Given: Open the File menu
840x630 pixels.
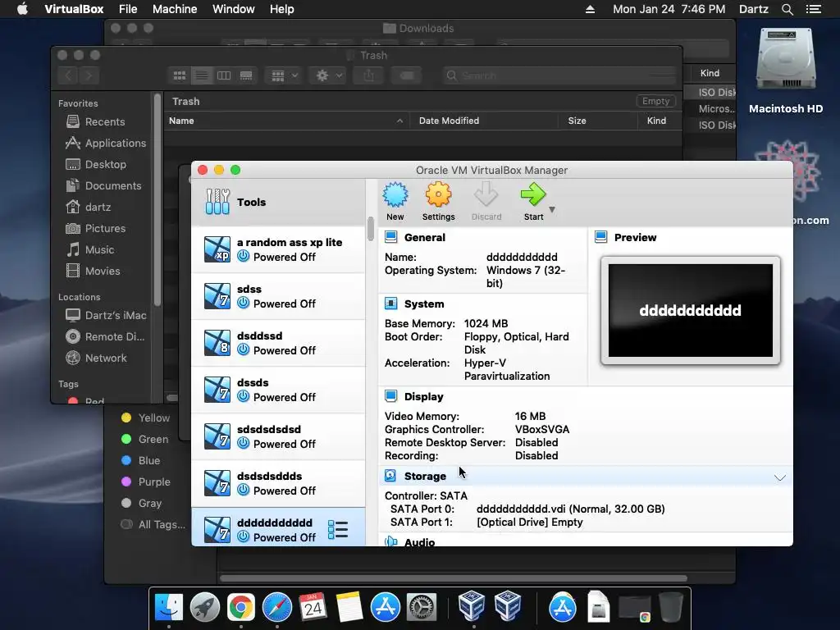Looking at the screenshot, I should click(x=128, y=9).
